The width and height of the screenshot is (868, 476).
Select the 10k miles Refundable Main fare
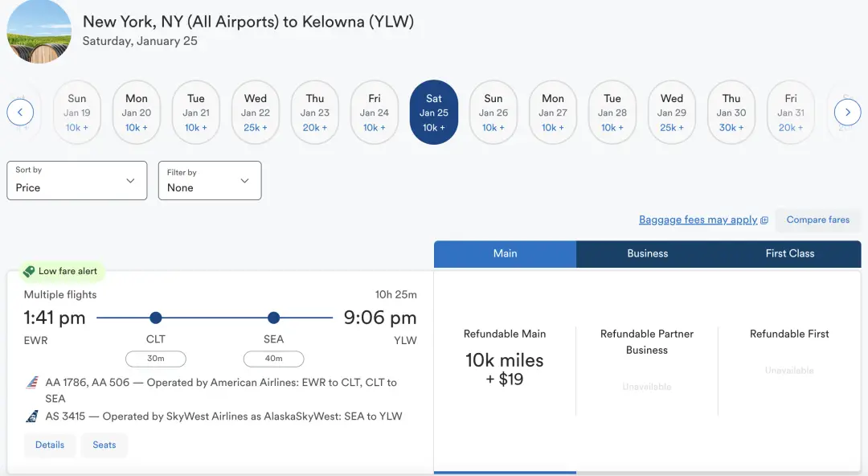click(x=505, y=369)
